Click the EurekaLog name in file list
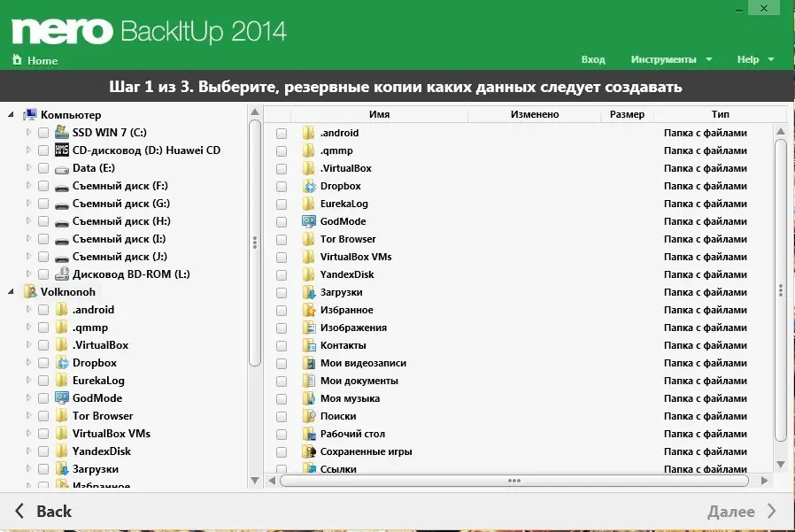 pyautogui.click(x=344, y=204)
